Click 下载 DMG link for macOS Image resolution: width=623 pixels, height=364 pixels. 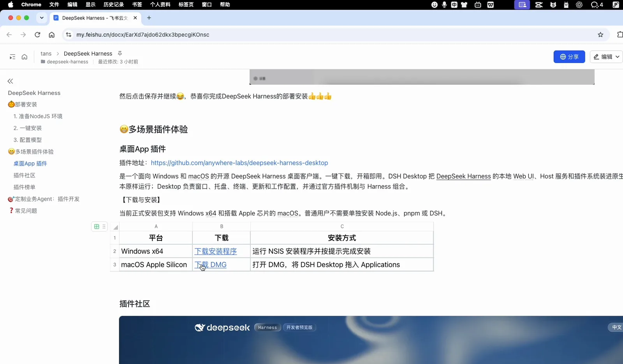211,265
